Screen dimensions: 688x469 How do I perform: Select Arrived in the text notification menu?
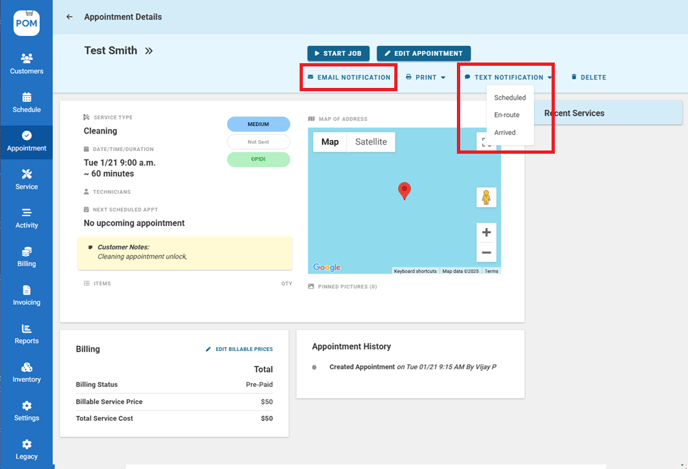coord(505,132)
